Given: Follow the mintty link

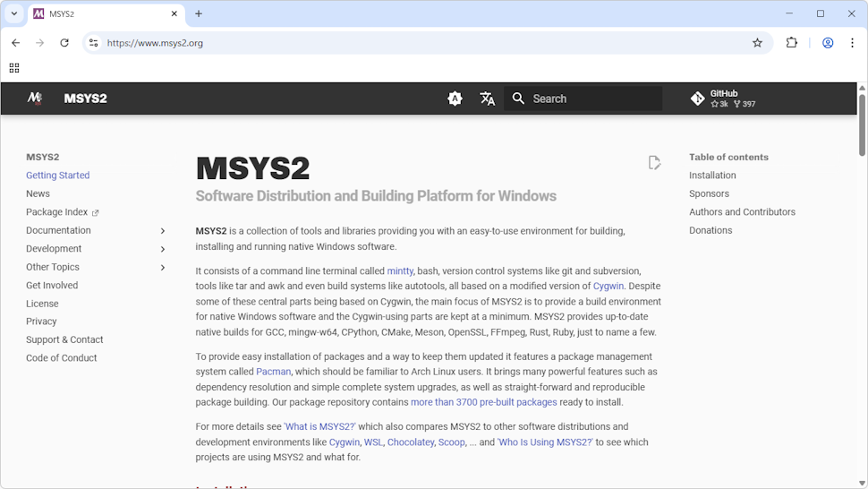Looking at the screenshot, I should (x=400, y=270).
